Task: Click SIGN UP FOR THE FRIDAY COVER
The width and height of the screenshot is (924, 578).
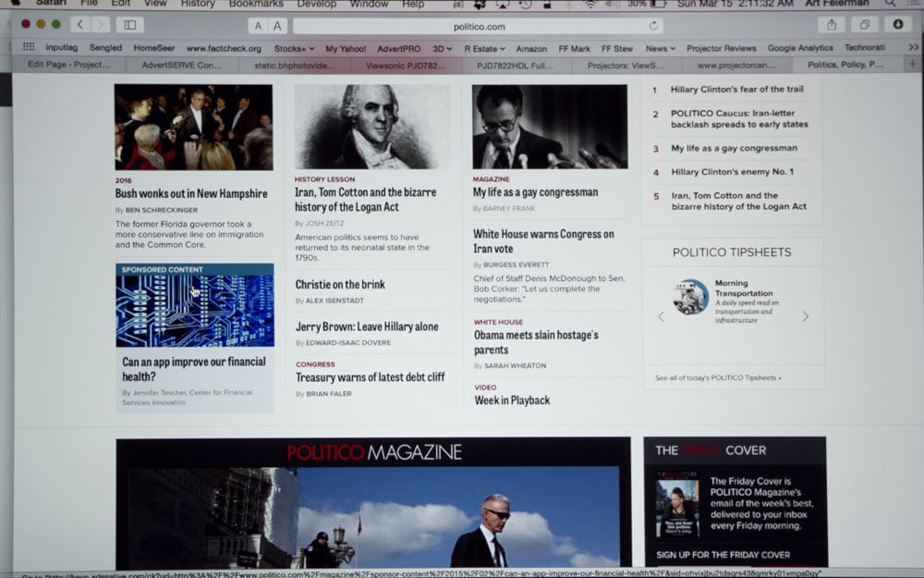Action: point(723,555)
